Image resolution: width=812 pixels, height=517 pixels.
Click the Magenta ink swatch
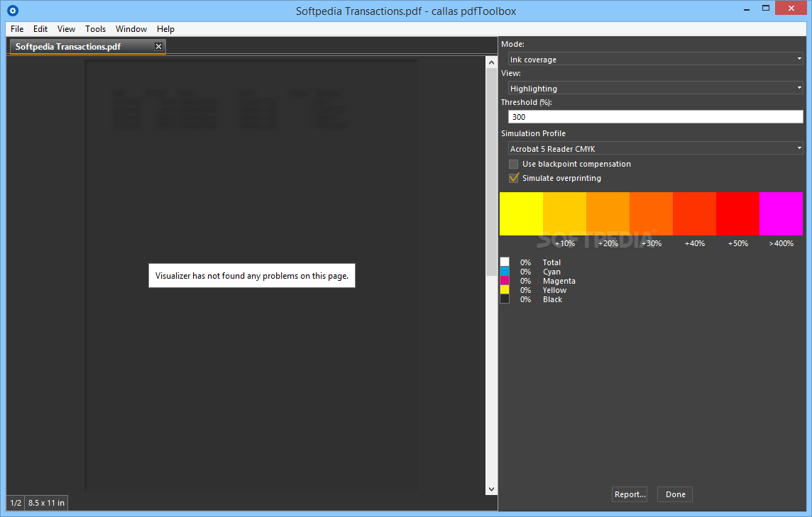pos(505,281)
